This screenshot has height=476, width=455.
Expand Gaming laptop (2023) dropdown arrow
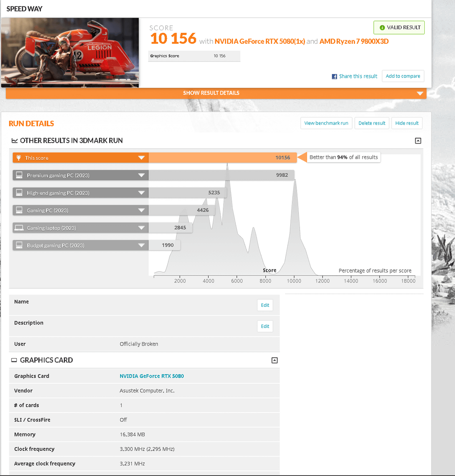coord(141,228)
